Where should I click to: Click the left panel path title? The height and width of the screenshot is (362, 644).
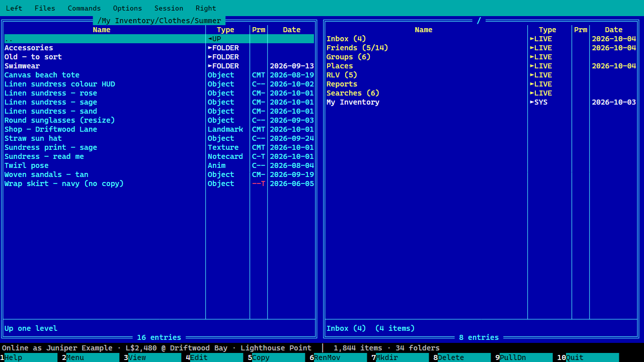coord(159,21)
